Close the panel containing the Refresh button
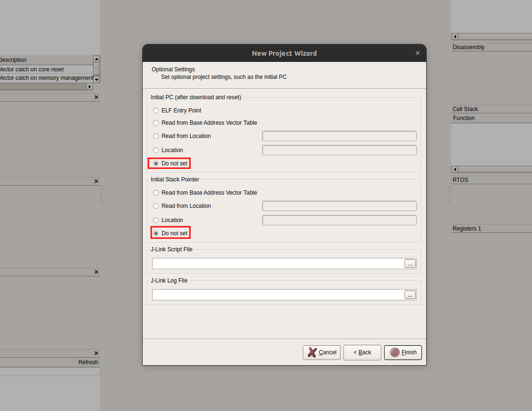Screen dimensions: 532x411 [96, 353]
